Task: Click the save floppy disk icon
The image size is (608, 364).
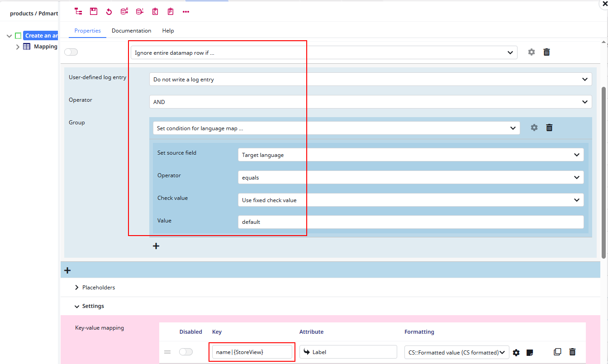Action: pos(94,11)
